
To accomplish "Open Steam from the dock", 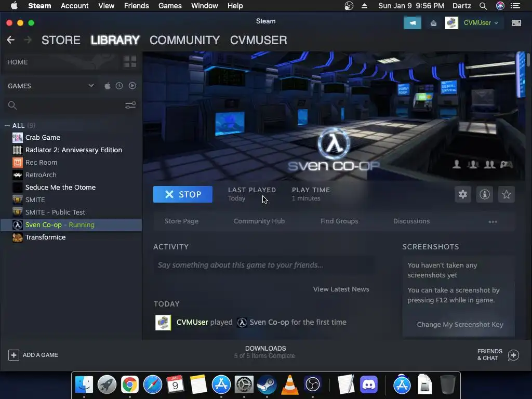I will [x=267, y=385].
